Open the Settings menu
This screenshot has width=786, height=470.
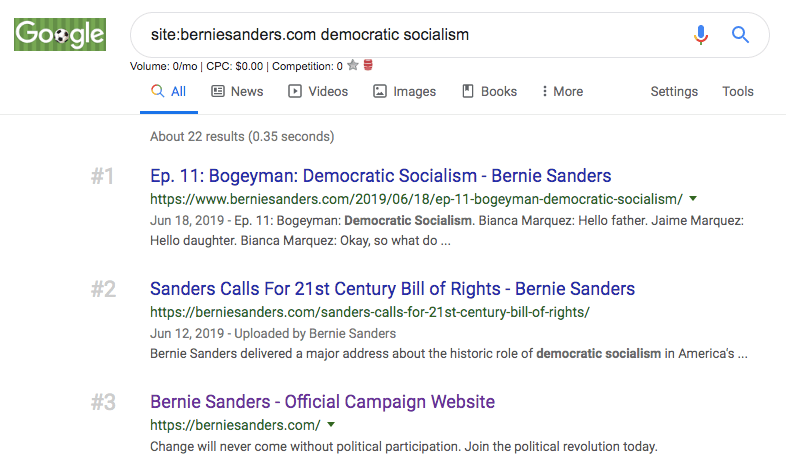tap(674, 91)
